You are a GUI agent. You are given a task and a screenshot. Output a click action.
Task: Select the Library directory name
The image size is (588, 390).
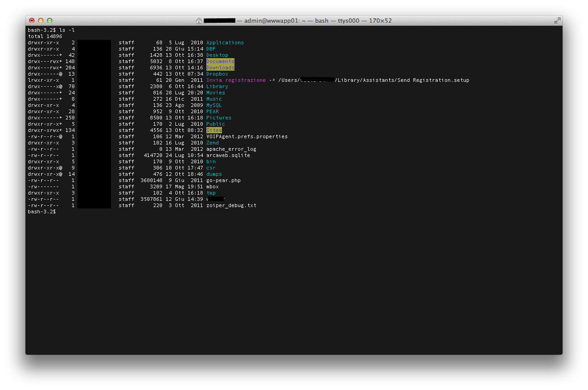217,86
